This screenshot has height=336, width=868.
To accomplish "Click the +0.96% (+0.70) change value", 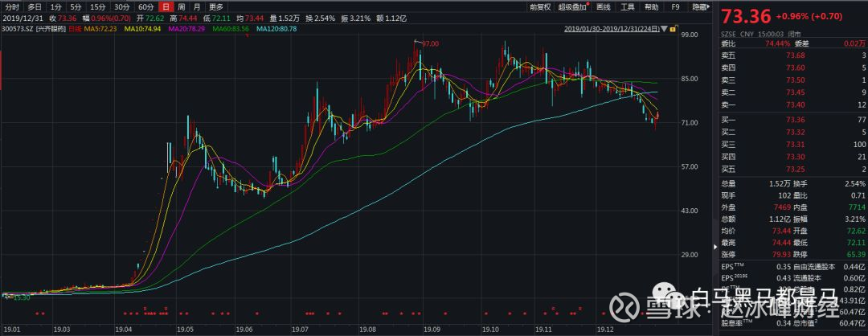I will [809, 17].
